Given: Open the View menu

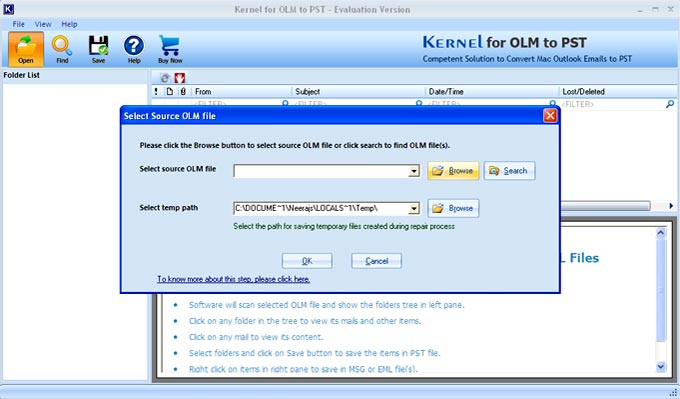Looking at the screenshot, I should pos(43,24).
